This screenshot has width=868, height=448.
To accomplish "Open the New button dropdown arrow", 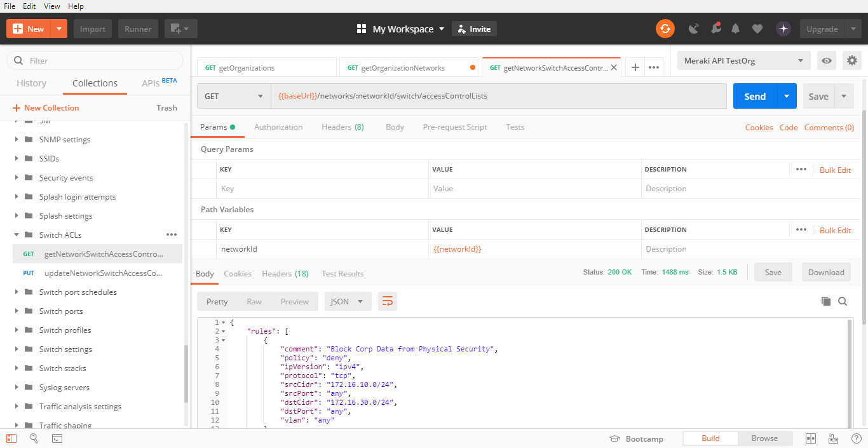I will click(58, 29).
